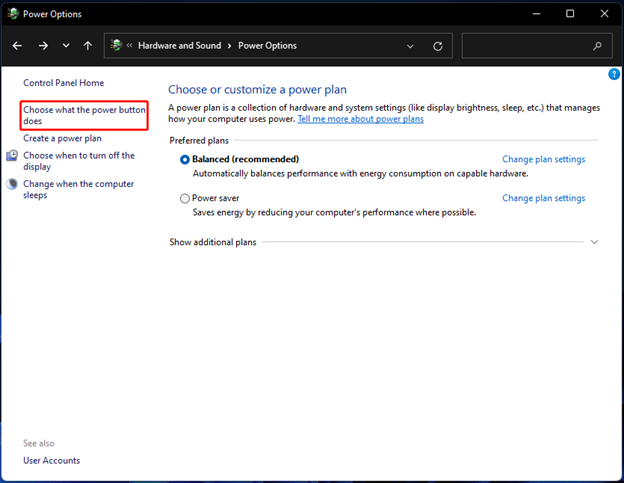Open Create a power plan link
Viewport: 624px width, 483px height.
pyautogui.click(x=62, y=138)
